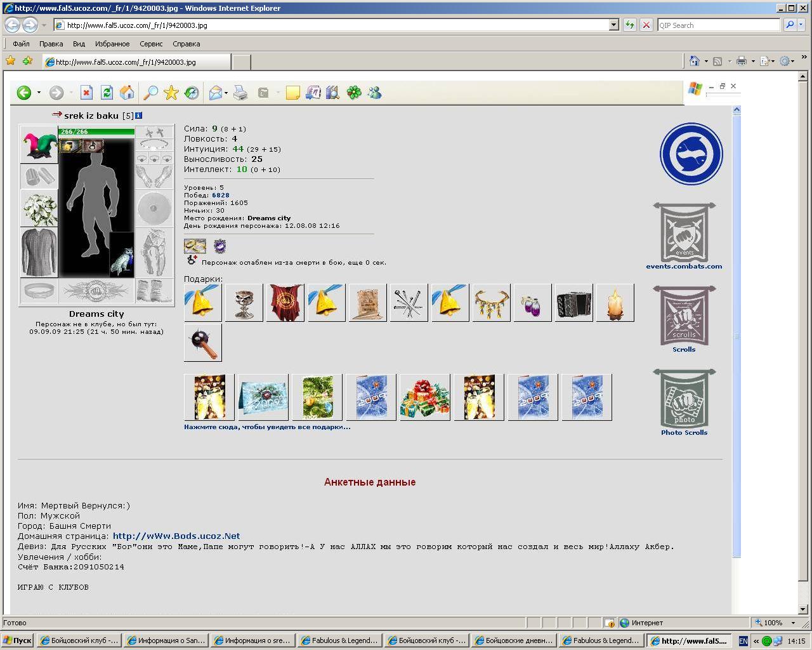
Task: Open the Сервис menu
Action: (151, 44)
